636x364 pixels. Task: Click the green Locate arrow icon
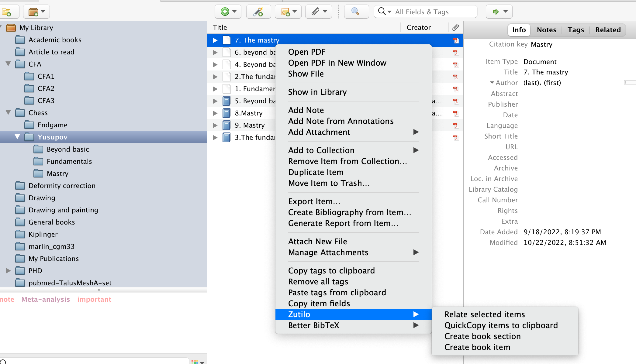pos(496,12)
